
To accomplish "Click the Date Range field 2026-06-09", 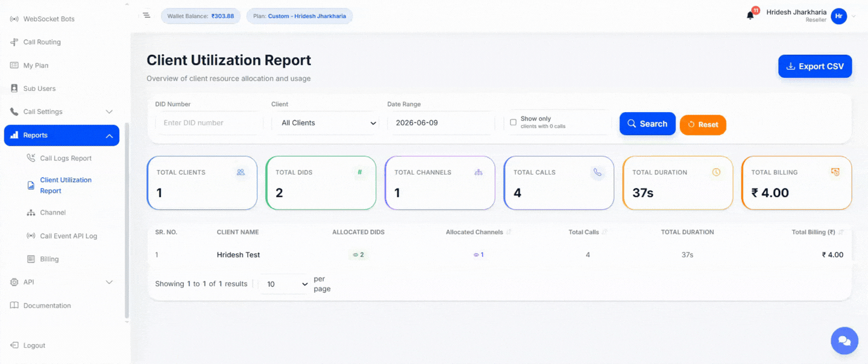I will [441, 123].
